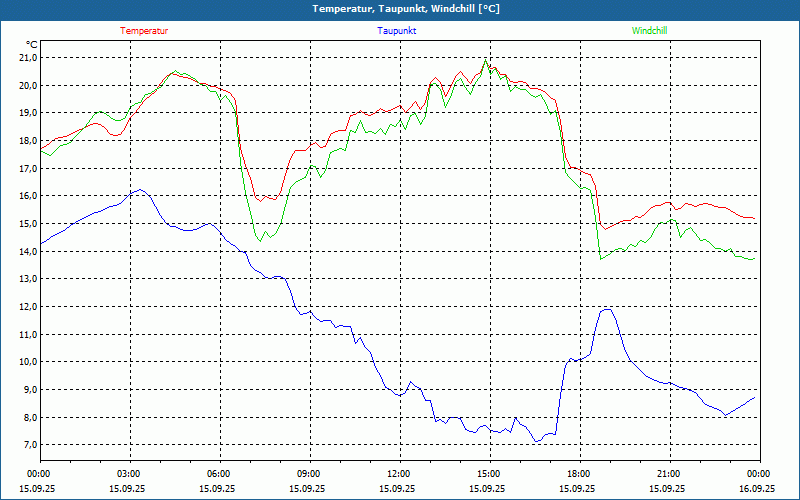Viewport: 800px width, 500px height.
Task: Select the 12:00 time marker
Action: coord(398,474)
